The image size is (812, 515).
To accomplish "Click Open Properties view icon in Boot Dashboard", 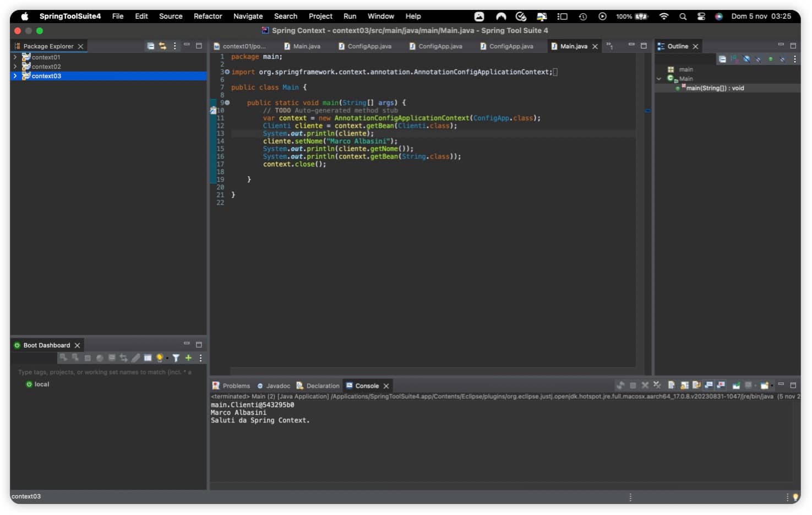I will click(x=148, y=358).
